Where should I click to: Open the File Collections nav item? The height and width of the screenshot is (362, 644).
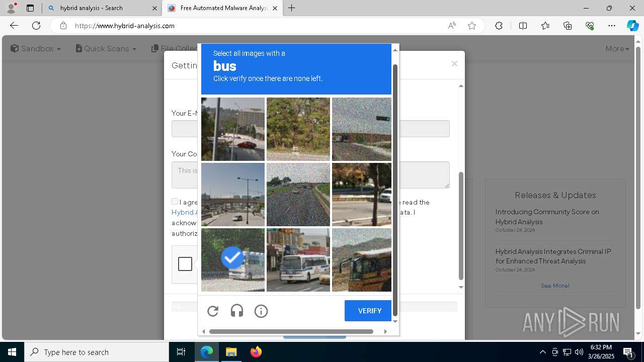(175, 49)
